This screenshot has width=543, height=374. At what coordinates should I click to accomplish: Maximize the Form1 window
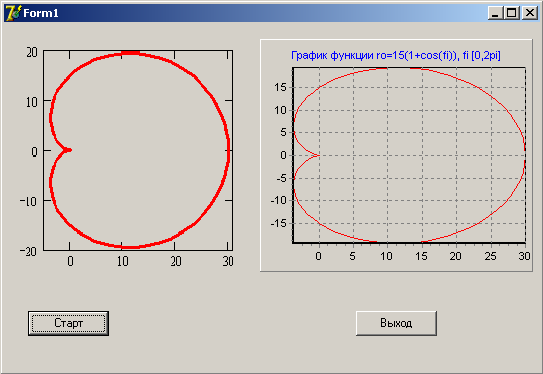(x=511, y=13)
